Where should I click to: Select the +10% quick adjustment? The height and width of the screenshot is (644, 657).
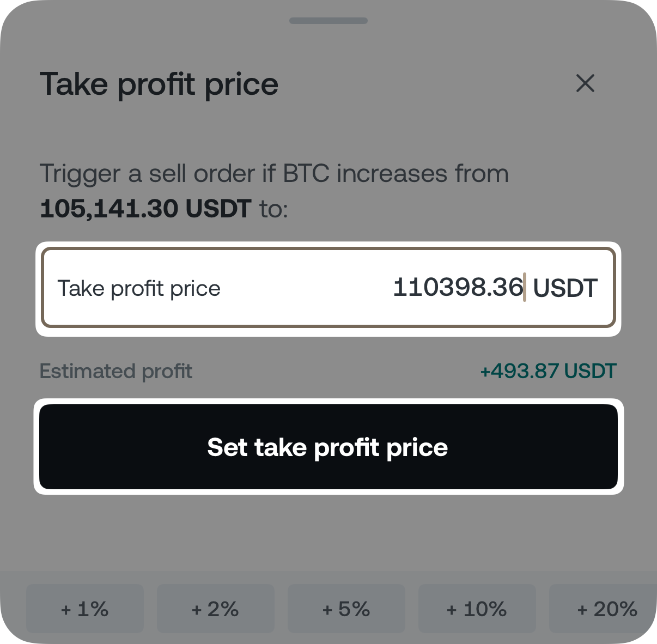tap(477, 609)
